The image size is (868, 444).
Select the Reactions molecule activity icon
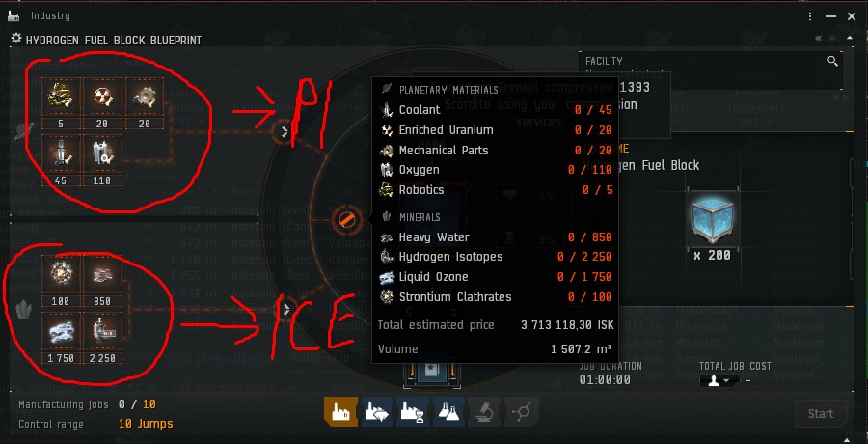(x=522, y=412)
